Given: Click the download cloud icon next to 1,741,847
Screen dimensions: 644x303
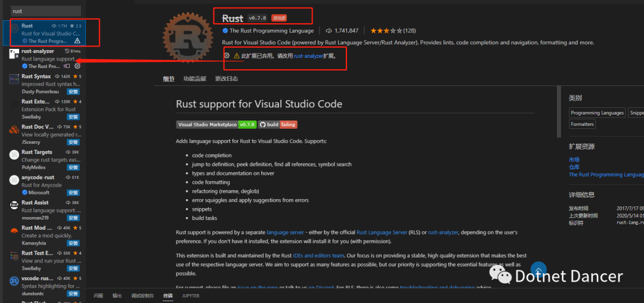Looking at the screenshot, I should point(329,31).
